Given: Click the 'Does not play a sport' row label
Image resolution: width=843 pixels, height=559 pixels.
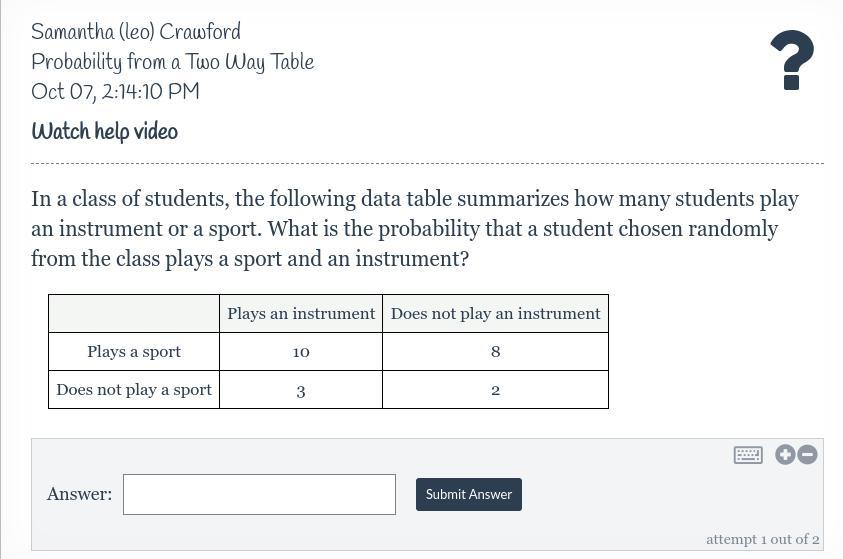Looking at the screenshot, I should (x=134, y=390).
